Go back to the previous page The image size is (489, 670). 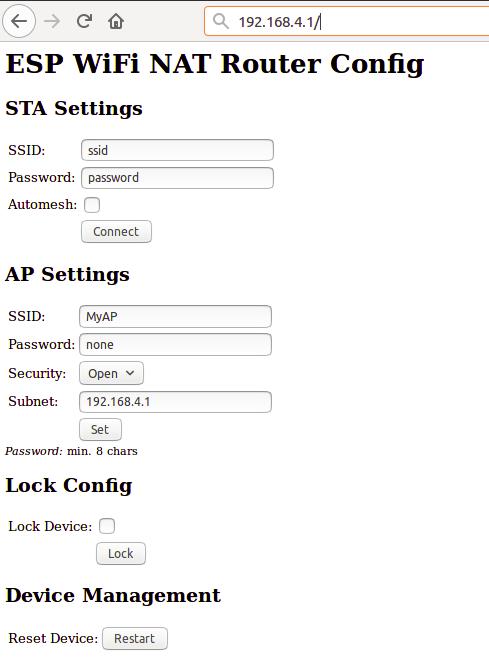tap(19, 21)
